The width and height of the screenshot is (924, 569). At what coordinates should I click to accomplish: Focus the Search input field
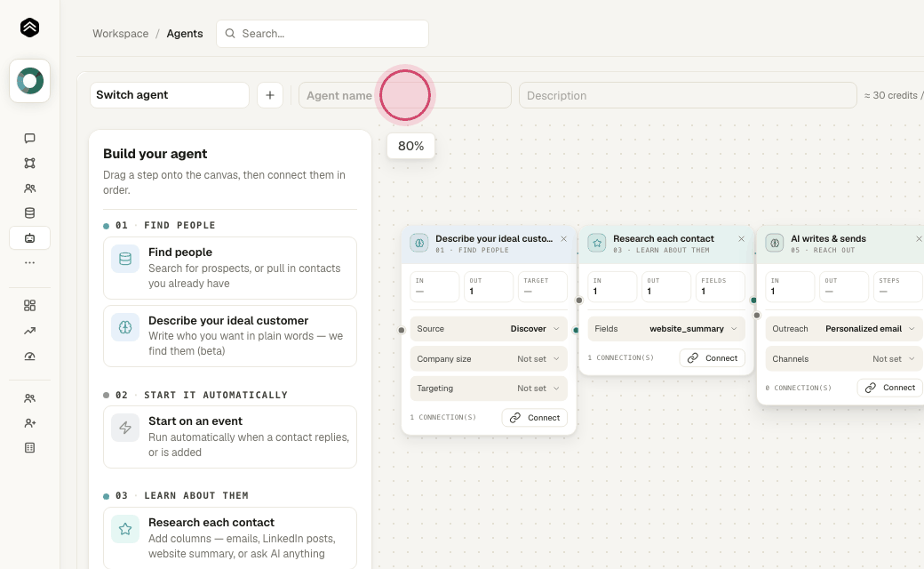click(x=323, y=34)
